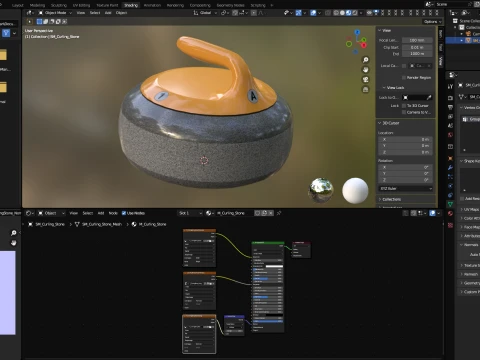Open the Tool properties tab icon
The image size is (480, 360).
[450, 86]
